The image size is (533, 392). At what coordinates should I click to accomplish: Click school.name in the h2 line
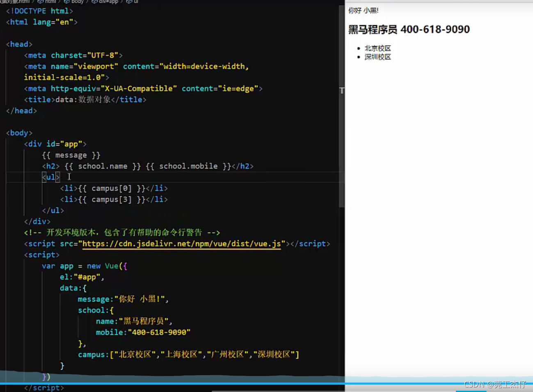[103, 166]
